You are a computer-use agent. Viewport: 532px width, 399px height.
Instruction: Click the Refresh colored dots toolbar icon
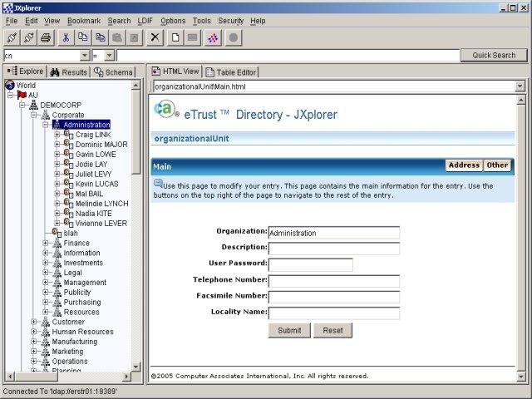point(213,37)
